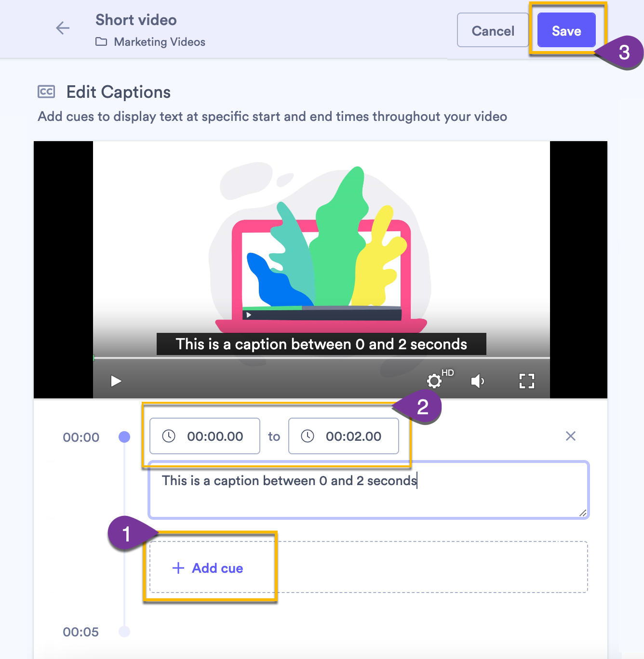Image resolution: width=644 pixels, height=659 pixels.
Task: Click the video progress bar
Action: (x=321, y=358)
